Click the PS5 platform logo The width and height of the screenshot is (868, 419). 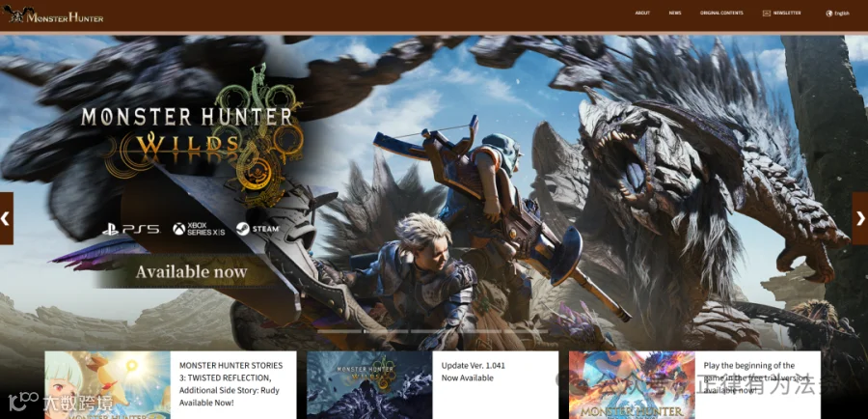131,229
